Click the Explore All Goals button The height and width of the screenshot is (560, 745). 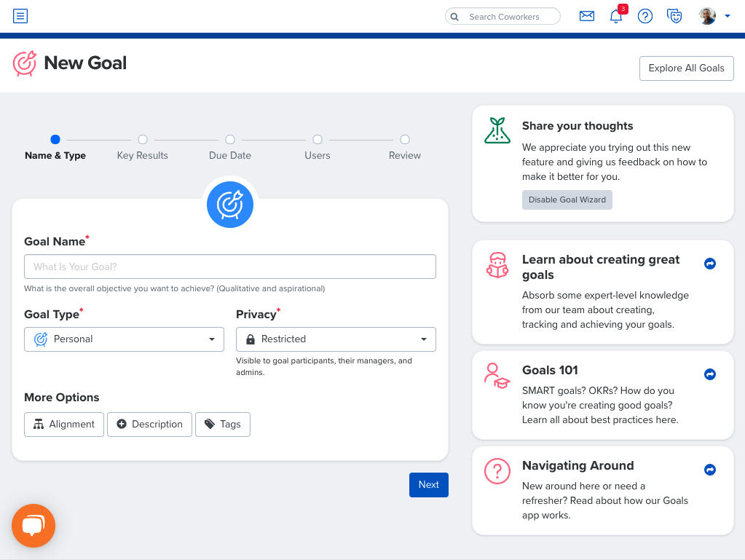coord(686,68)
